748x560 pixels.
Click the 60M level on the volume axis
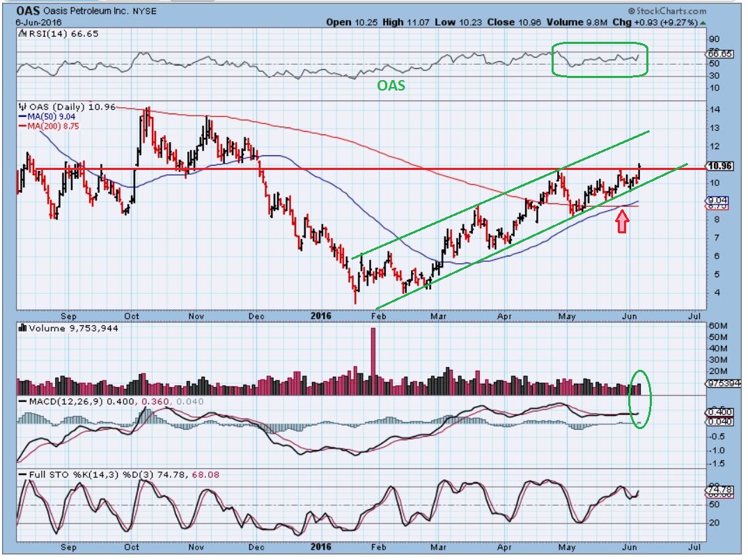click(x=718, y=326)
